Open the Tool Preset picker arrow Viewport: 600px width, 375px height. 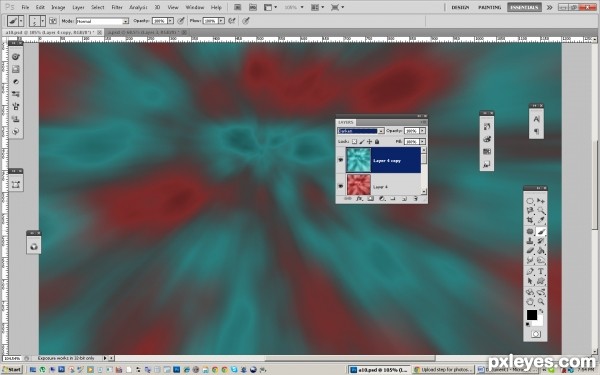point(21,21)
